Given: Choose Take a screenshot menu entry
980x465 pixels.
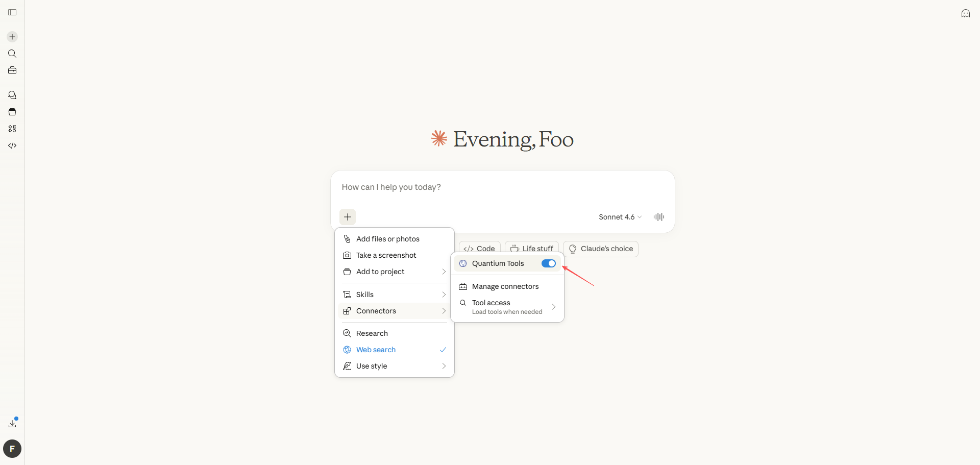Looking at the screenshot, I should coord(395,255).
